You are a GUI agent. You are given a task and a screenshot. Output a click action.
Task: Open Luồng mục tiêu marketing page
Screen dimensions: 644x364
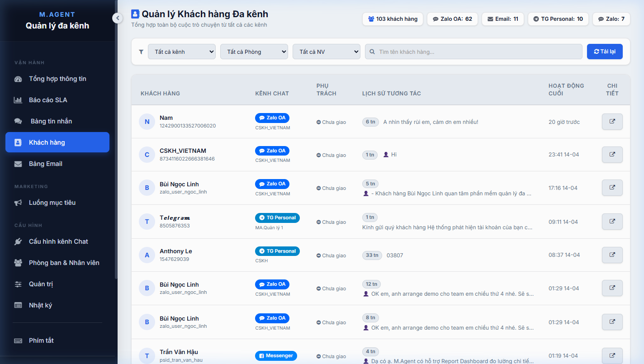point(57,203)
